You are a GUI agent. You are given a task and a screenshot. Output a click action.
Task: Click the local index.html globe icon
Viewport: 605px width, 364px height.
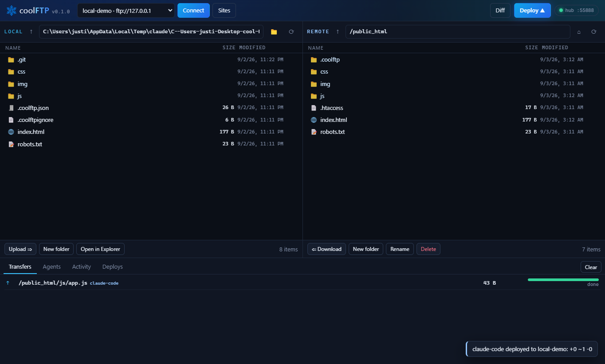pyautogui.click(x=11, y=132)
